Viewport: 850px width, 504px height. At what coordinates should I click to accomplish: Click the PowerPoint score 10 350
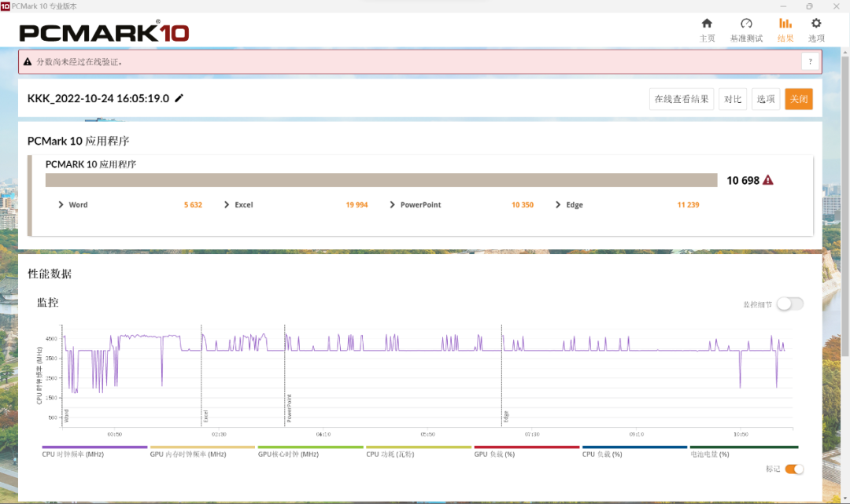[523, 204]
